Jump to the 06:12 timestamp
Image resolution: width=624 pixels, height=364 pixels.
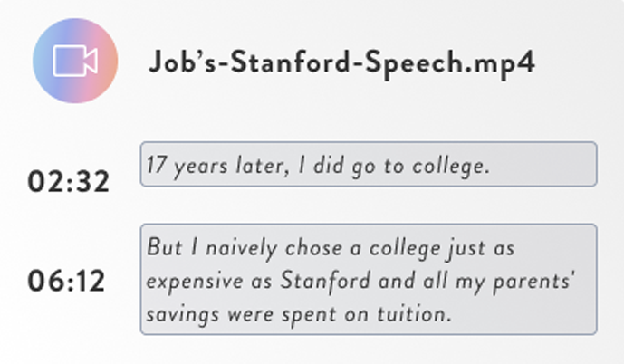point(66,281)
